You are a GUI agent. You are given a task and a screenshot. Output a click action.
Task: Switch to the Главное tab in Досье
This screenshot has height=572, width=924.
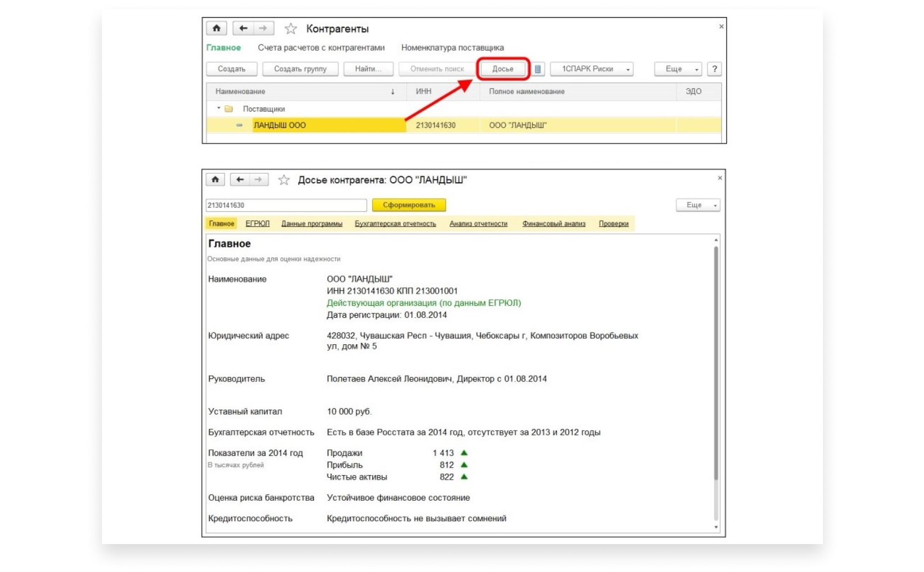pos(221,224)
